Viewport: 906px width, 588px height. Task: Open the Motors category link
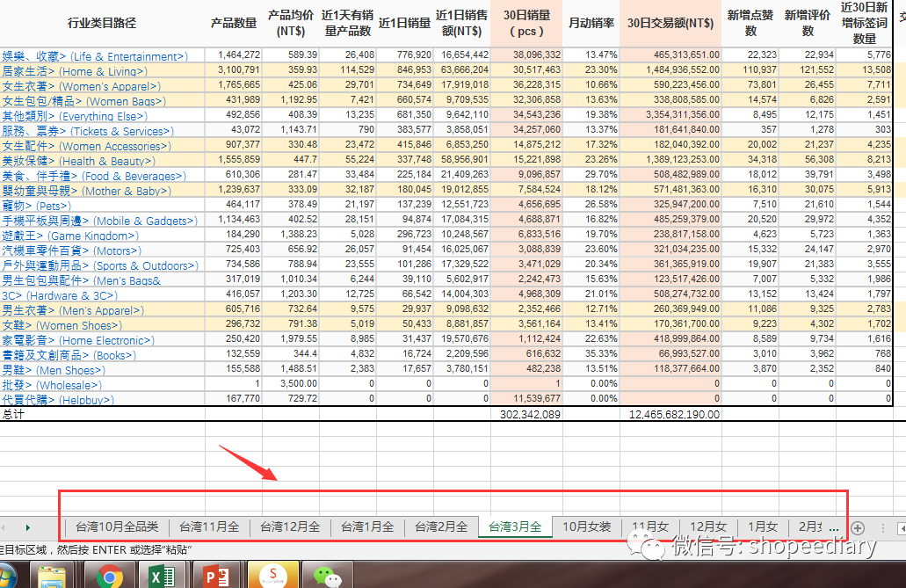tap(72, 250)
